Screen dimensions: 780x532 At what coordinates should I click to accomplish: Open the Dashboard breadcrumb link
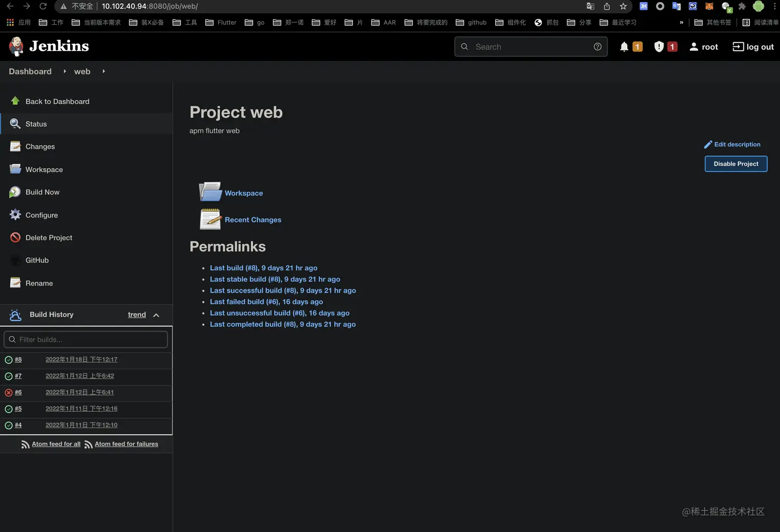tap(30, 71)
